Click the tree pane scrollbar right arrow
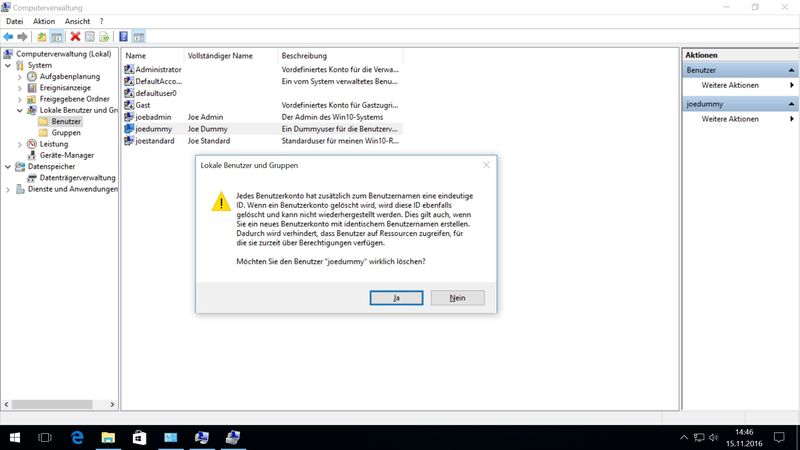 pos(112,404)
